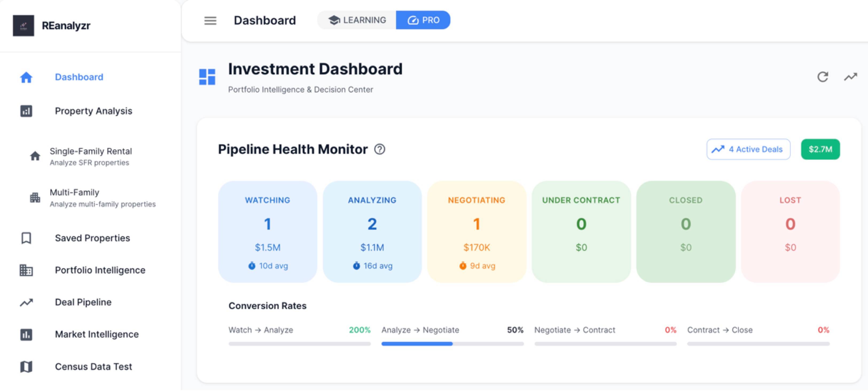Click the Market Intelligence chart icon
868x391 pixels.
tap(26, 334)
